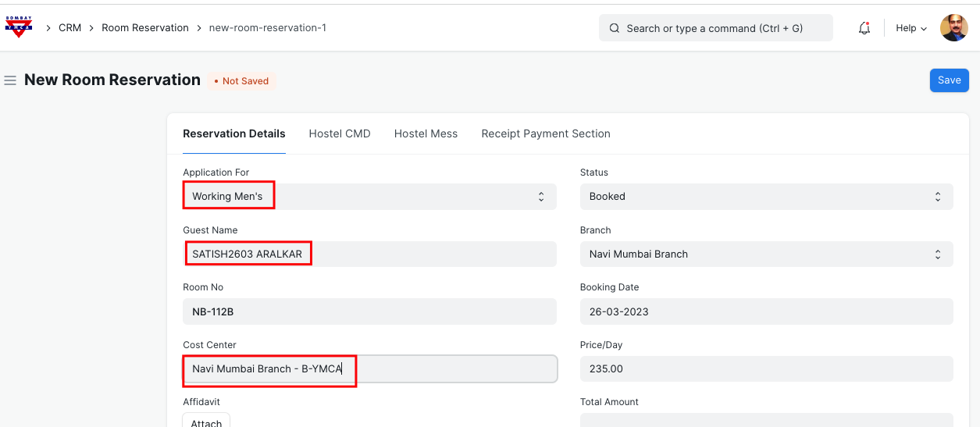Image resolution: width=980 pixels, height=427 pixels.
Task: Click the Guest Name field
Action: 369,254
